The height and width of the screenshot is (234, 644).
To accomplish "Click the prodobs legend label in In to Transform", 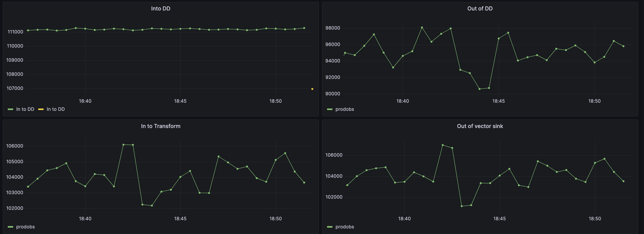I will click(26, 227).
